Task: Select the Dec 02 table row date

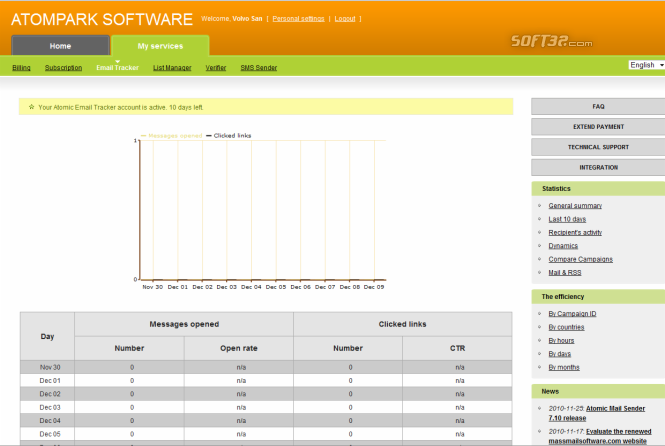Action: (50, 394)
